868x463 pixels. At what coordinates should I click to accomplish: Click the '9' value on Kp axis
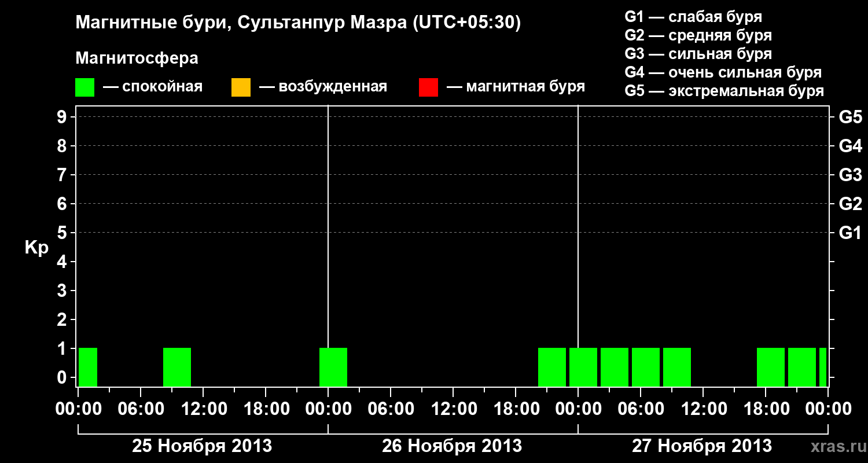tap(63, 117)
